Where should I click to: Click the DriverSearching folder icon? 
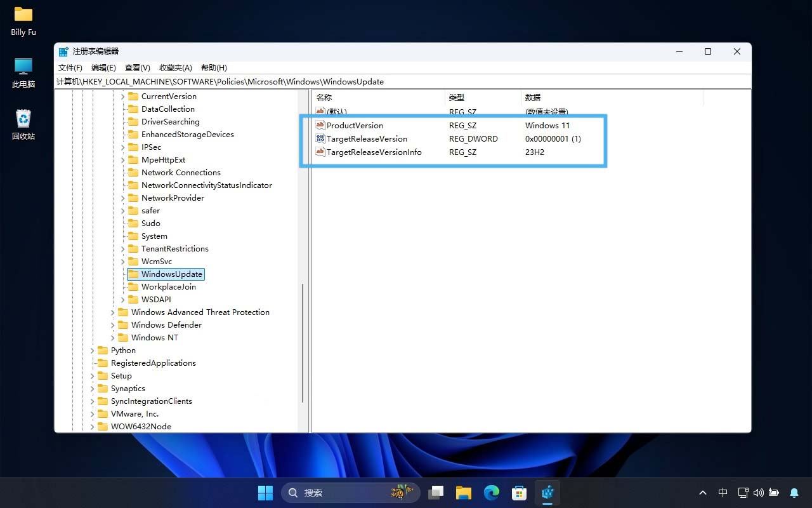click(x=133, y=122)
